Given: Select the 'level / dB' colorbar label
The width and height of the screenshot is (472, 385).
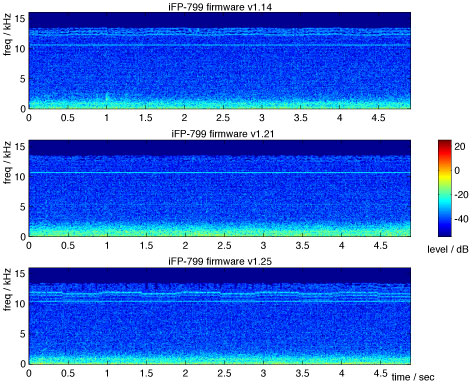Looking at the screenshot, I should [x=448, y=249].
